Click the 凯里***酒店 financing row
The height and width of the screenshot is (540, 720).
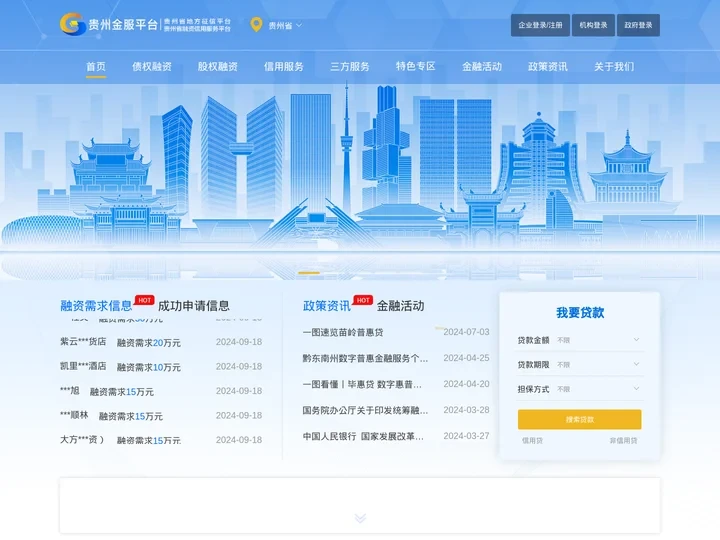[161, 366]
